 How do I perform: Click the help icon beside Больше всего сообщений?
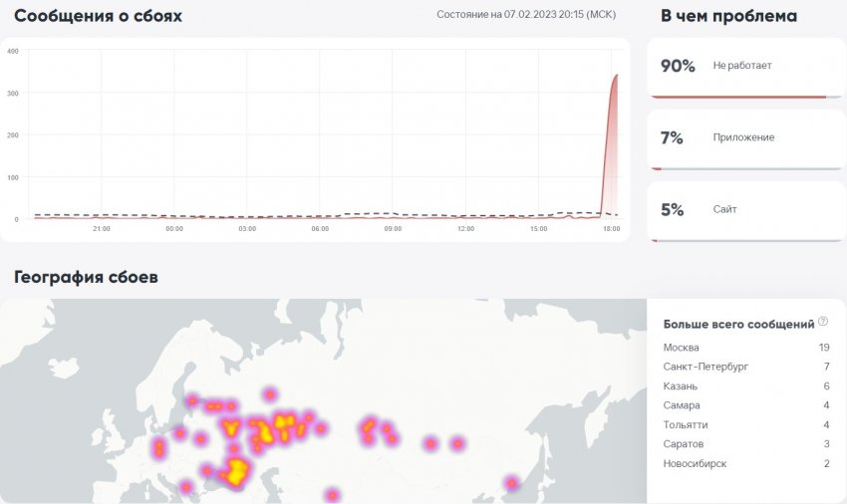coord(823,322)
